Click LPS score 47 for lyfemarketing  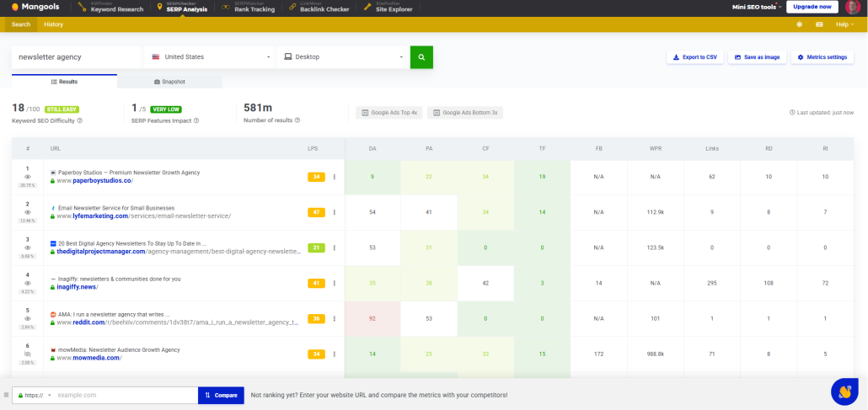point(316,212)
